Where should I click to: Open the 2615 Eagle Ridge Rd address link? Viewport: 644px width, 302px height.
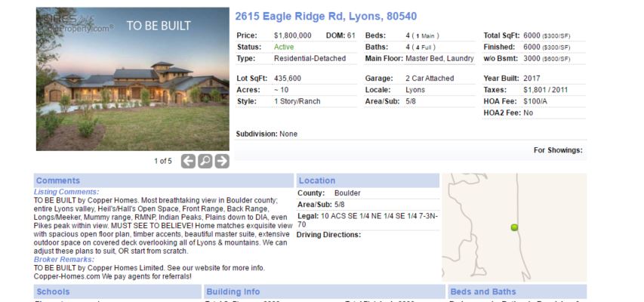(325, 17)
